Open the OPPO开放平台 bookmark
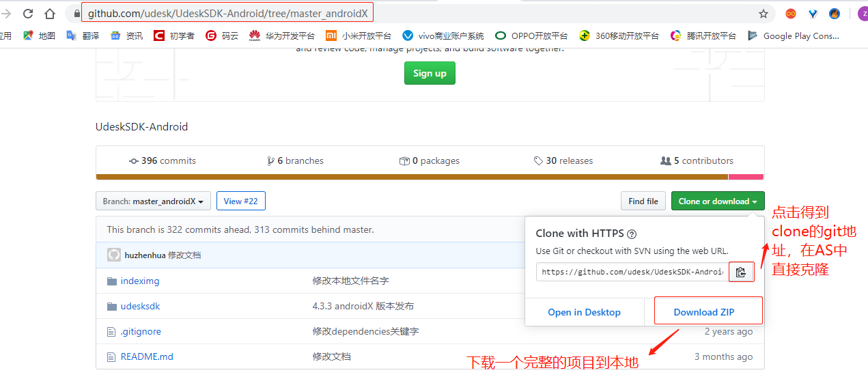Screen dimensions: 868x379 click(x=531, y=36)
